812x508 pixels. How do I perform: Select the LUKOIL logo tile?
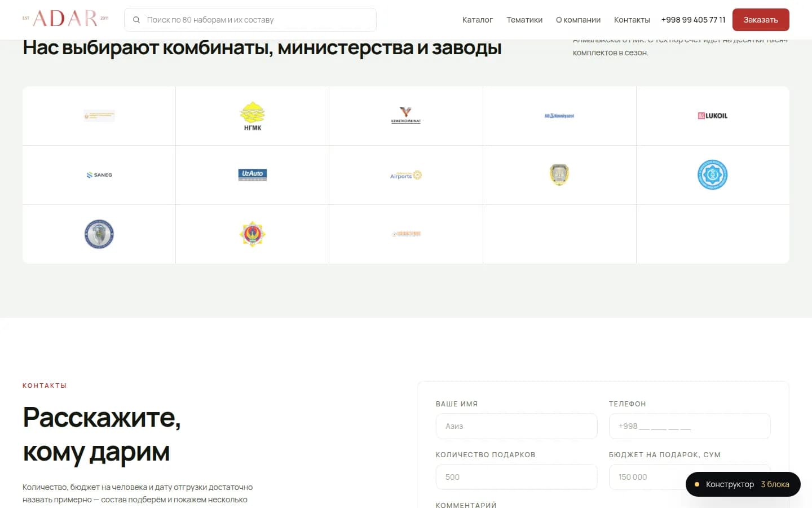pyautogui.click(x=713, y=116)
